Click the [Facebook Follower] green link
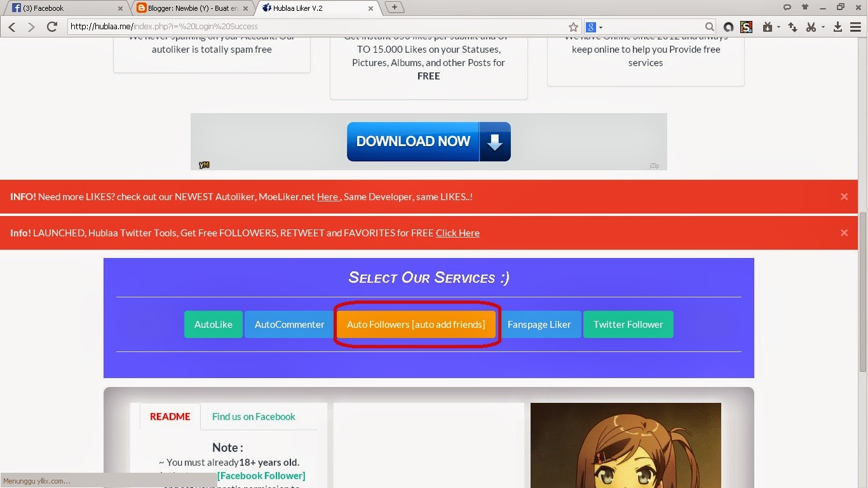Viewport: 868px width, 488px height. click(261, 475)
